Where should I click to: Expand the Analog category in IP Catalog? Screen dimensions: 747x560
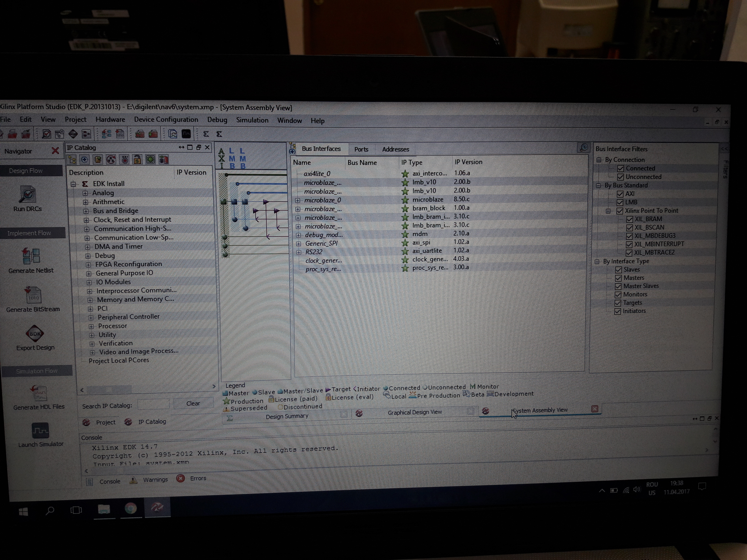pos(85,193)
